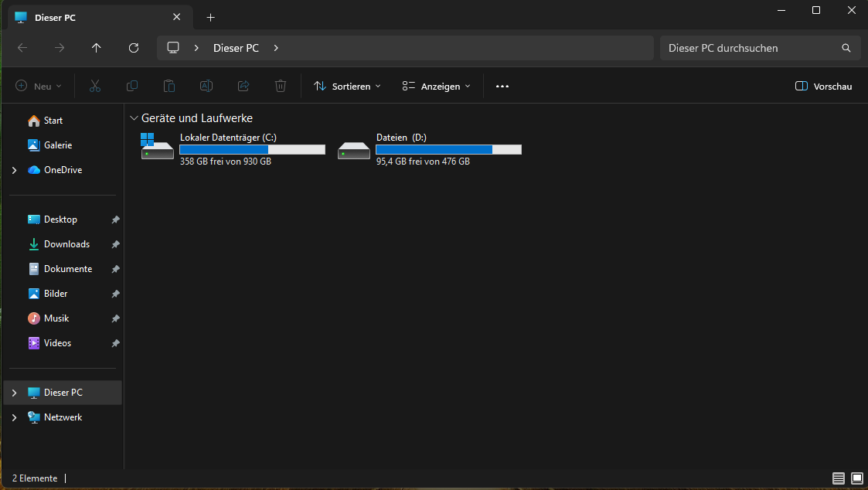Unpin Desktop from quick access
The image size is (868, 490).
[115, 219]
